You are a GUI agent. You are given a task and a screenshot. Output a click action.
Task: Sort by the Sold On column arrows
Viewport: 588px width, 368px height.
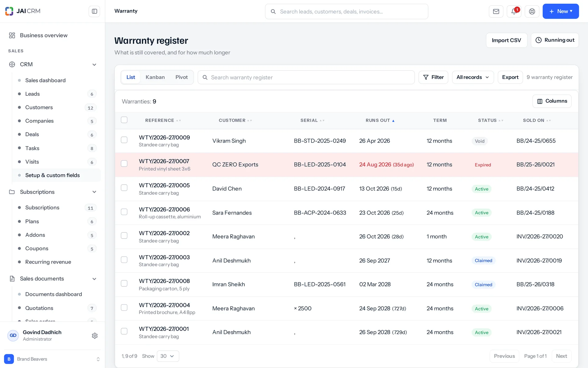548,121
